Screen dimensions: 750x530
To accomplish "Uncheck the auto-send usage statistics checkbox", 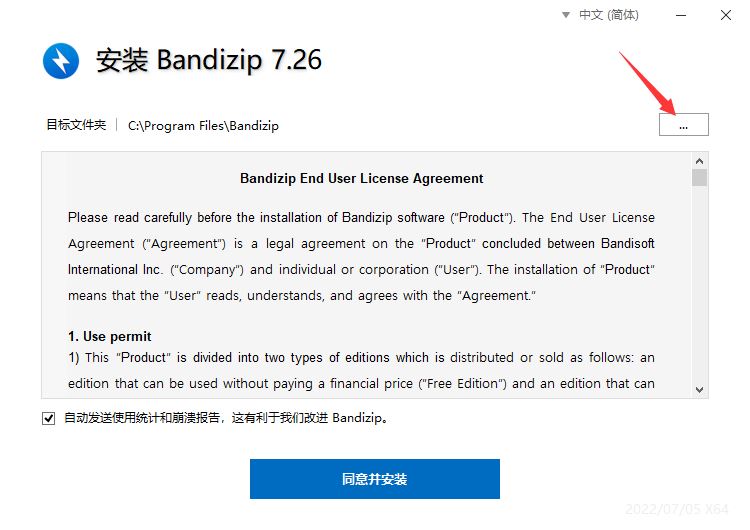I will click(x=48, y=419).
